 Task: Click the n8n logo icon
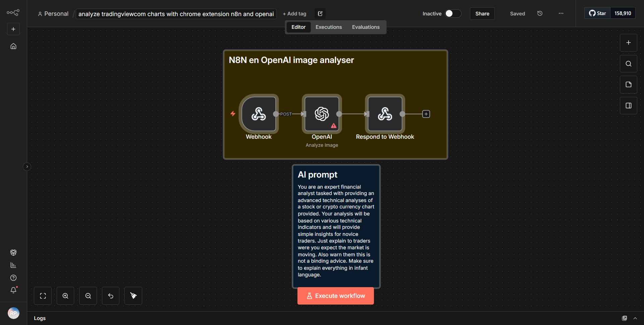[x=13, y=13]
